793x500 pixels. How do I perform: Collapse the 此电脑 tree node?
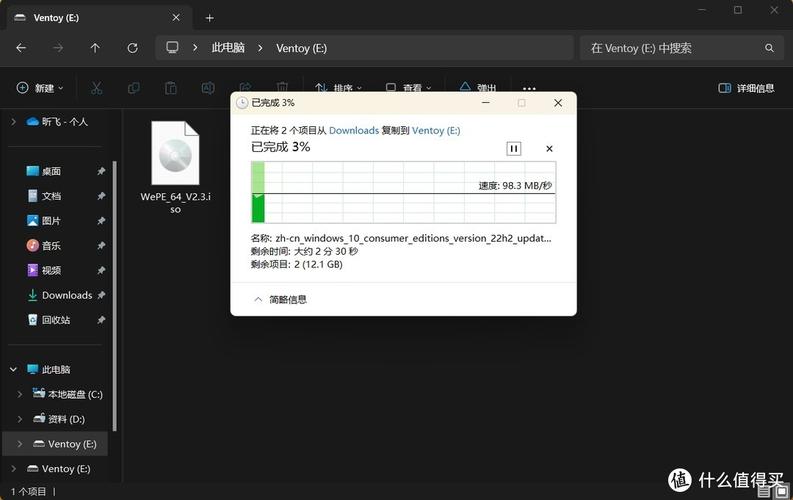tap(14, 370)
